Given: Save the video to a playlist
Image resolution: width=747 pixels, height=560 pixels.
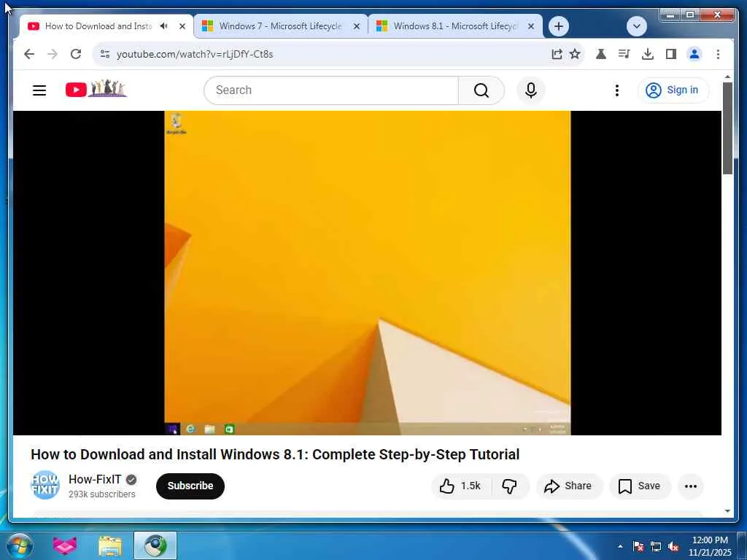Looking at the screenshot, I should 639,486.
